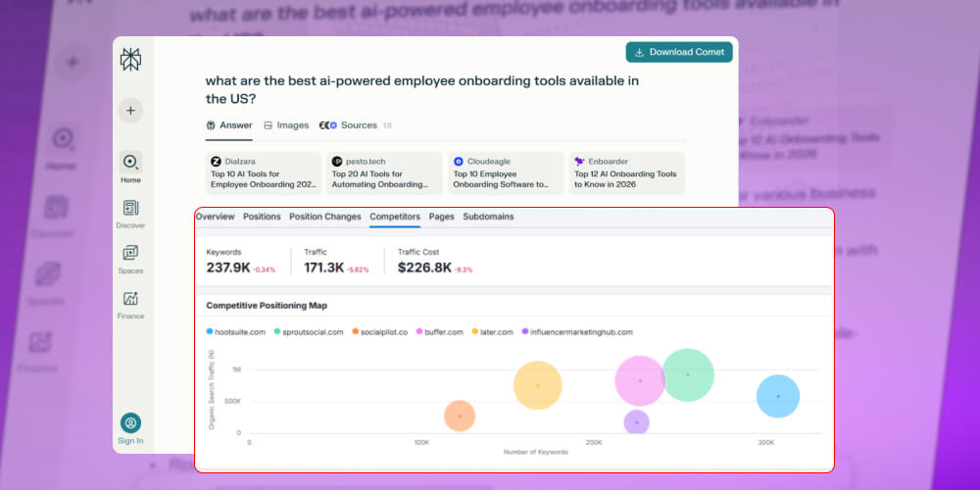
Task: Click the Sign In avatar icon
Action: click(x=130, y=423)
